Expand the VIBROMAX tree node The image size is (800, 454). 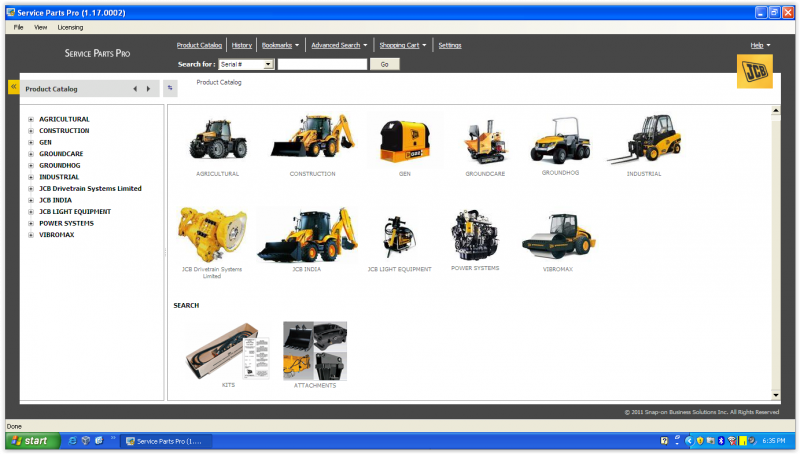(x=31, y=235)
